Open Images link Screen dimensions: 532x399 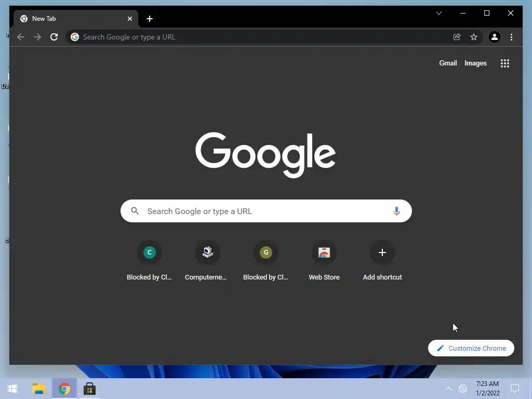(x=475, y=63)
